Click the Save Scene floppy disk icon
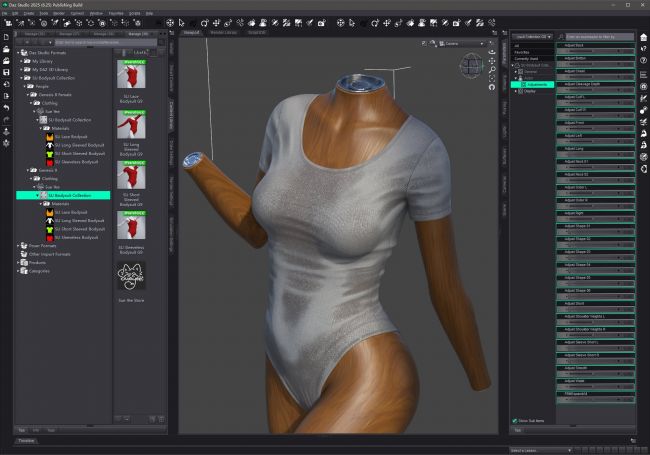 [x=6, y=72]
